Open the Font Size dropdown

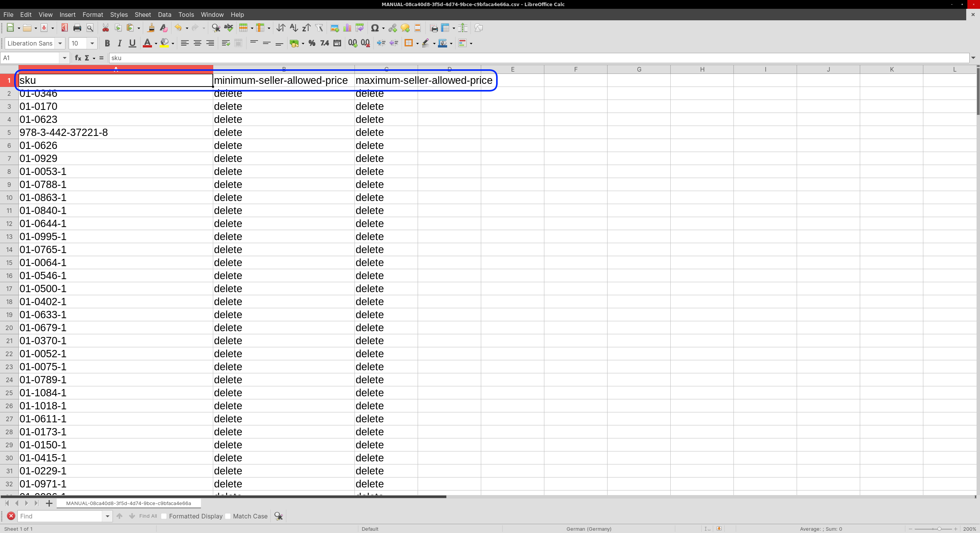tap(92, 43)
